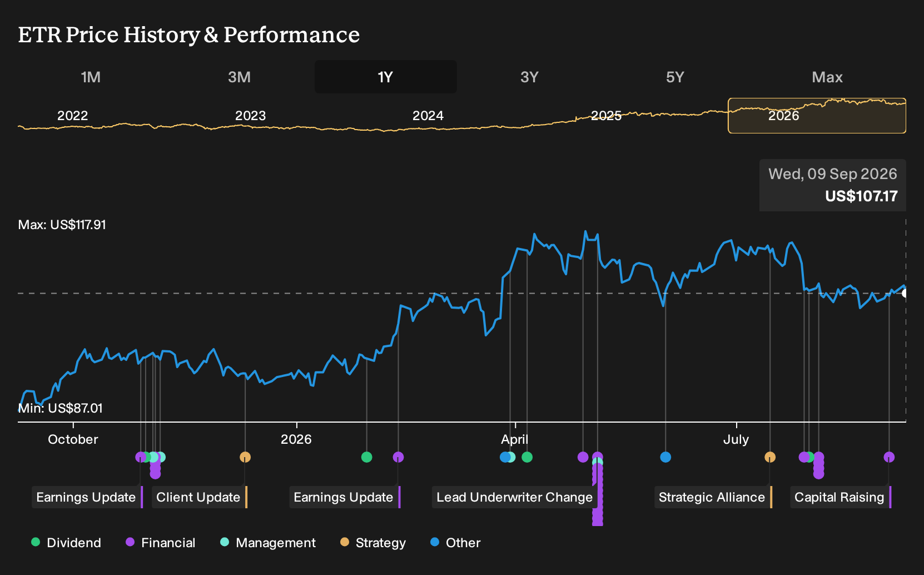The height and width of the screenshot is (575, 924).
Task: Click the 2024 label on overview chart
Action: pyautogui.click(x=428, y=116)
